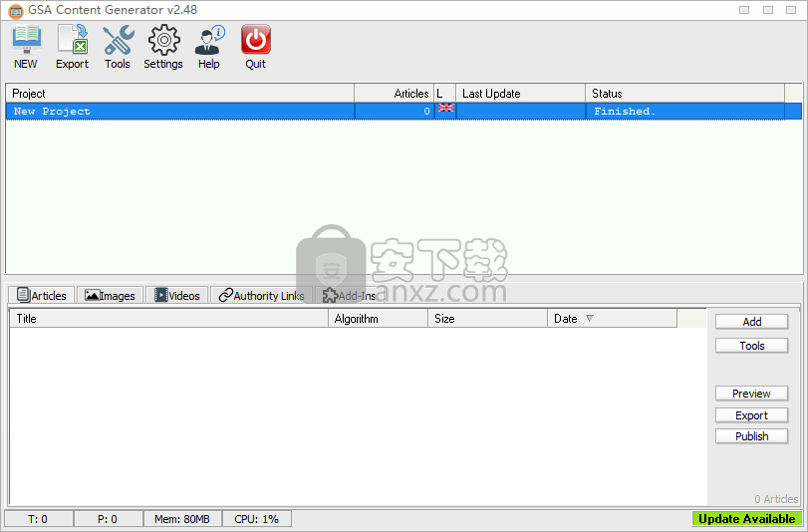Click the Preview button
The image size is (808, 532).
(752, 394)
